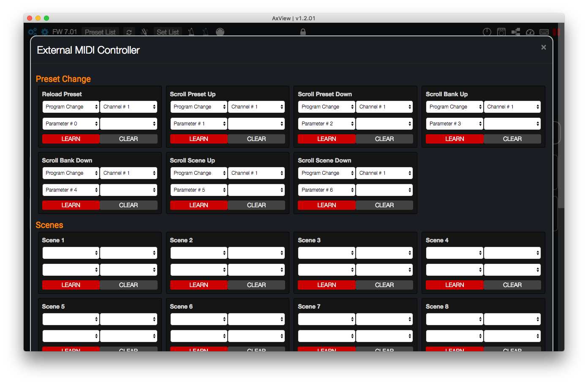Image resolution: width=588 pixels, height=385 pixels.
Task: Click LEARN for Scene 1
Action: (x=71, y=285)
